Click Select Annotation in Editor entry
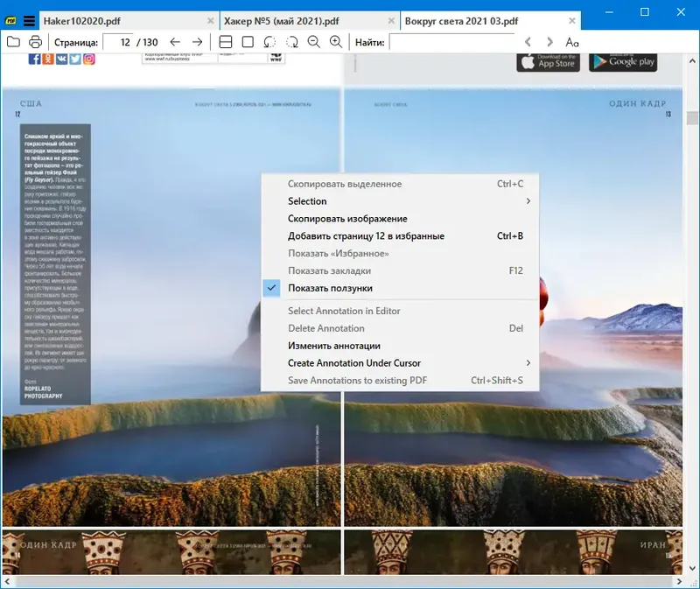The width and height of the screenshot is (700, 589). pos(400,311)
